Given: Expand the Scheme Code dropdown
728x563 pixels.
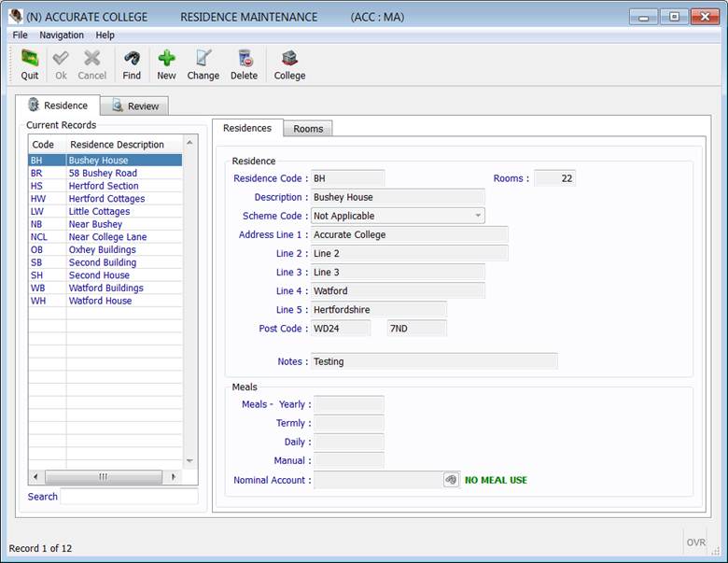Looking at the screenshot, I should click(x=478, y=216).
